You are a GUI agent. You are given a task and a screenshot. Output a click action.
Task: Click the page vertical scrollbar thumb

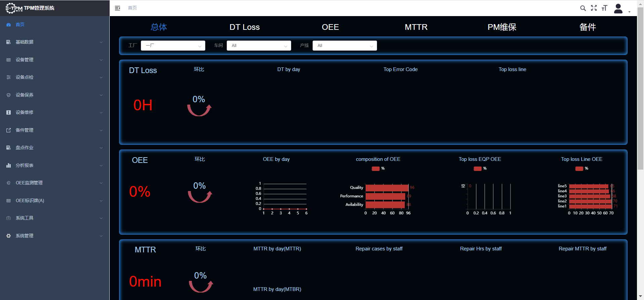pos(640,89)
